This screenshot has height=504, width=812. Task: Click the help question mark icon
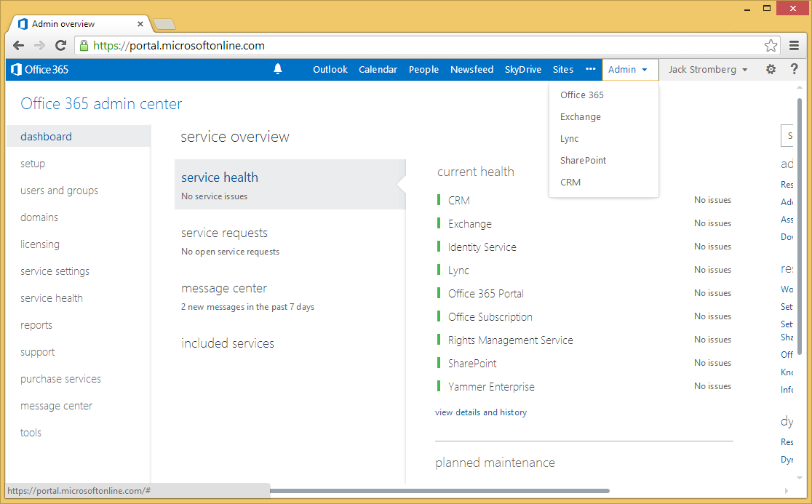tap(794, 69)
